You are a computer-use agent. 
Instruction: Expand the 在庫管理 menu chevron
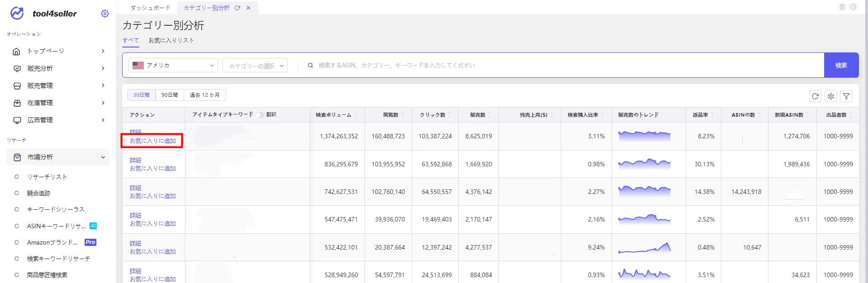103,103
